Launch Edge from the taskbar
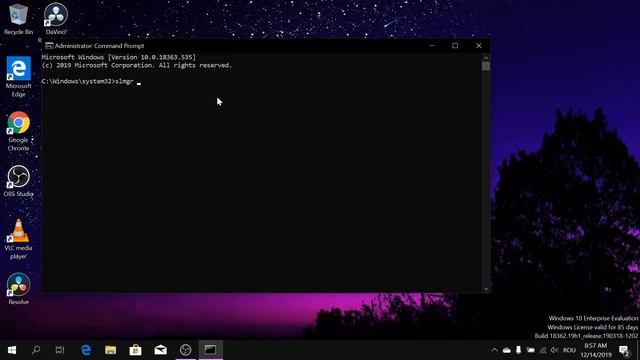The height and width of the screenshot is (360, 640). coord(86,350)
